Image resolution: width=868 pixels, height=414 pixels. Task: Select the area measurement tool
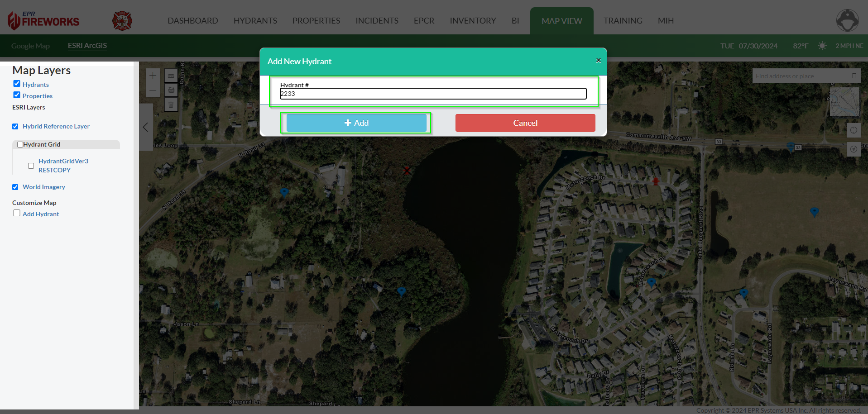tap(171, 90)
